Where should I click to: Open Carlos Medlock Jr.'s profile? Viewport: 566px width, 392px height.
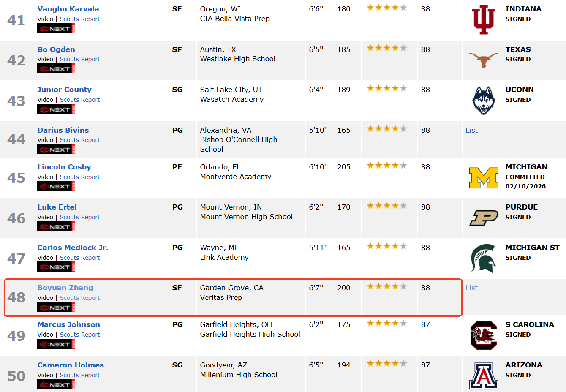(x=73, y=248)
